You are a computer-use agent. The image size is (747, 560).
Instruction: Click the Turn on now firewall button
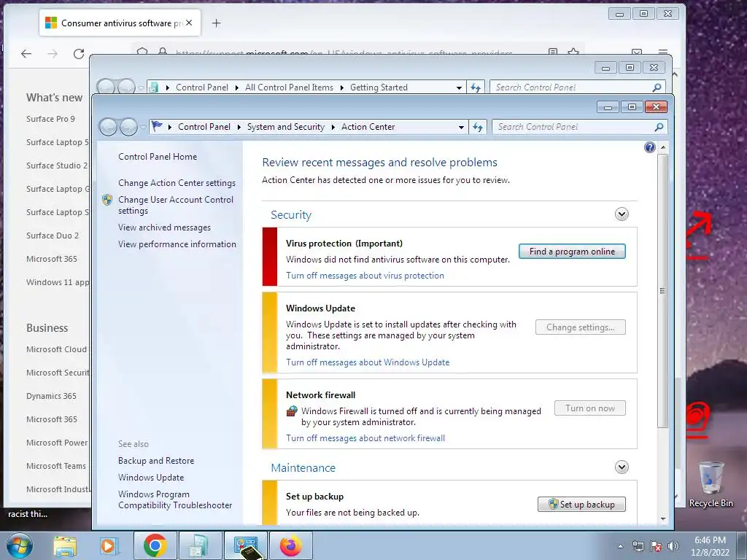(x=589, y=408)
